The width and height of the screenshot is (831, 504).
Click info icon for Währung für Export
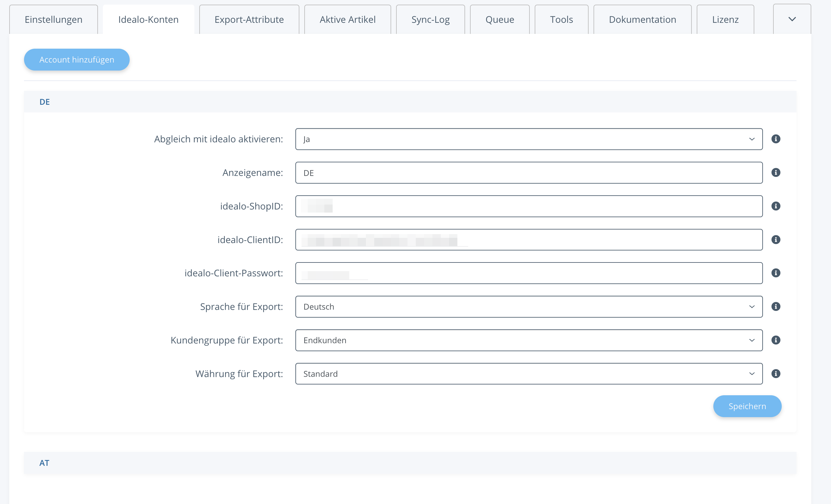[776, 373]
